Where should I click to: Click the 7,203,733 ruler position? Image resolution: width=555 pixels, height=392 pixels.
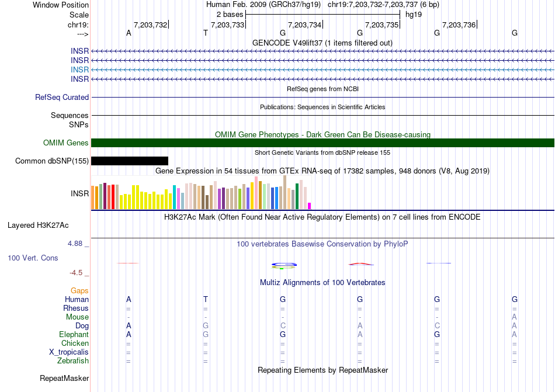(228, 25)
